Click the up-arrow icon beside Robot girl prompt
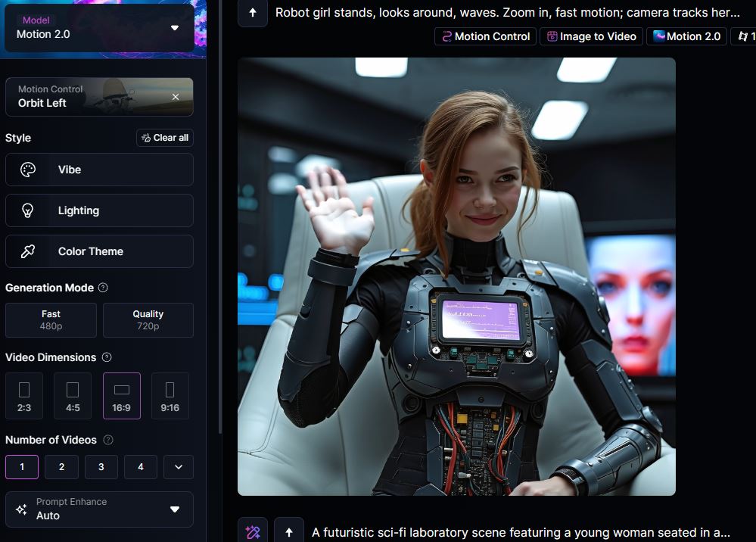Viewport: 756px width, 542px height. point(253,13)
